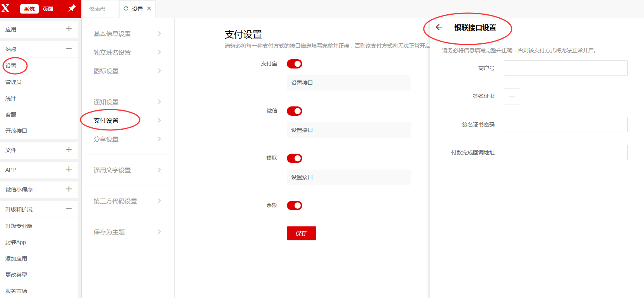Expand the 应用 section with the plus icon
Image resolution: width=644 pixels, height=298 pixels.
pyautogui.click(x=69, y=29)
